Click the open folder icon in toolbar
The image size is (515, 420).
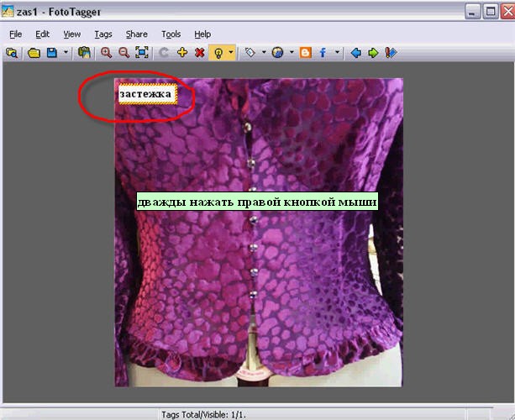[x=34, y=53]
